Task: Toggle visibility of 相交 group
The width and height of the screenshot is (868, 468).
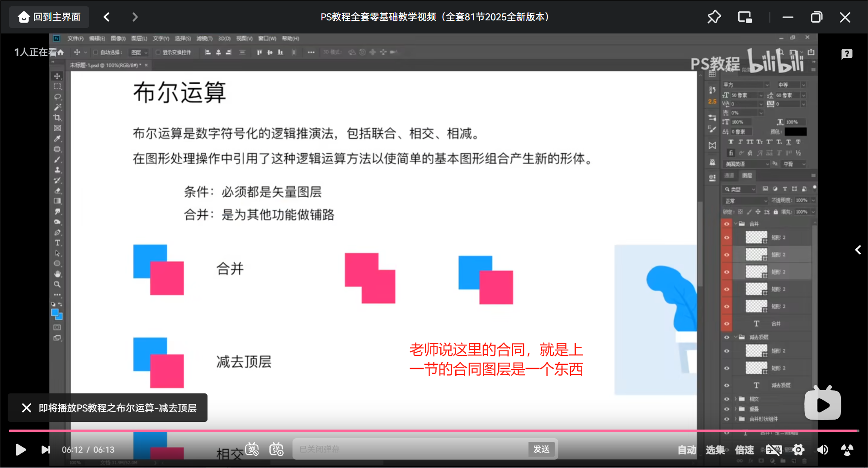Action: click(x=726, y=399)
